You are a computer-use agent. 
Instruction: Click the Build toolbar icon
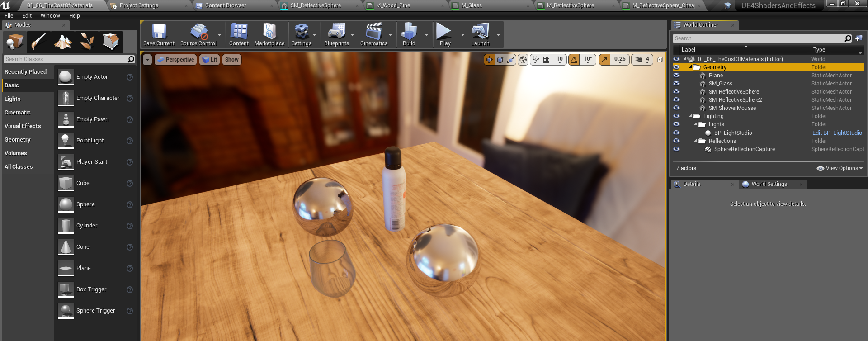pyautogui.click(x=409, y=35)
